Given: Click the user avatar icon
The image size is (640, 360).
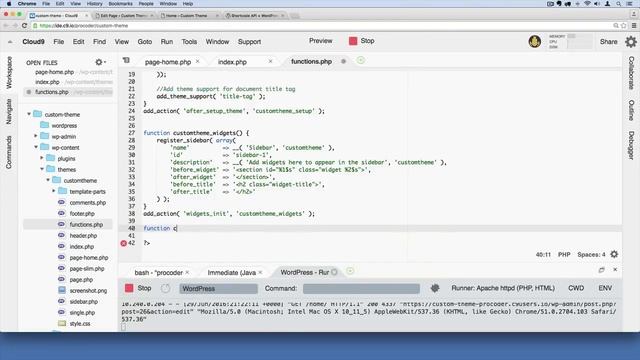Looking at the screenshot, I should click(x=535, y=41).
